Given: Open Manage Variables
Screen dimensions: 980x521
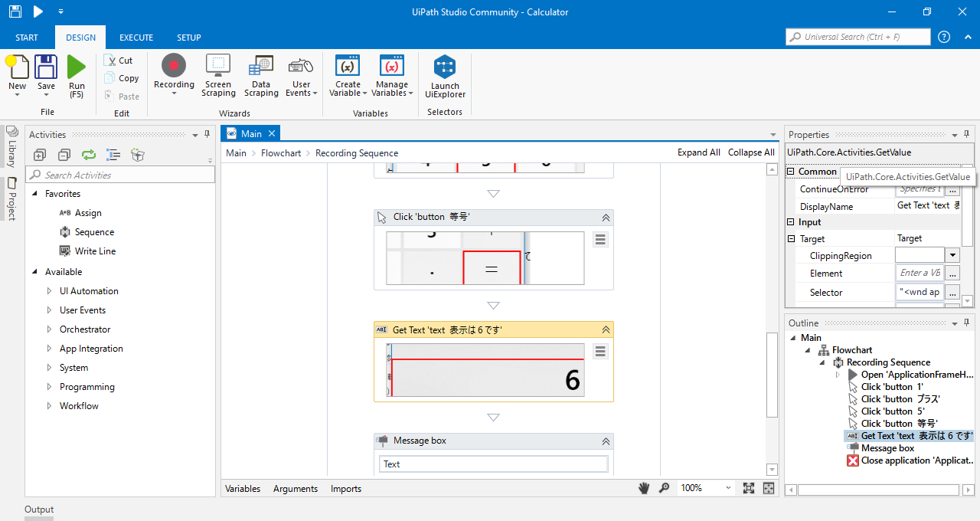Looking at the screenshot, I should [x=391, y=76].
